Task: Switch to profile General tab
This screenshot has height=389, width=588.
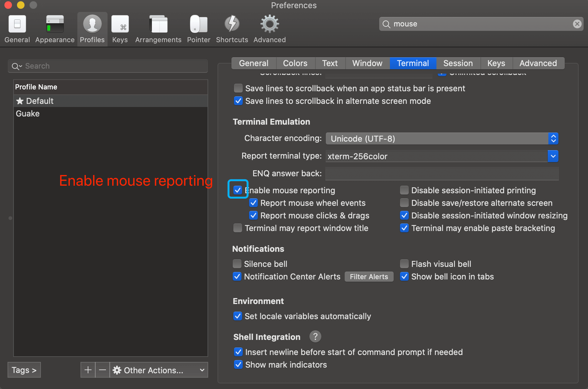Action: [254, 63]
